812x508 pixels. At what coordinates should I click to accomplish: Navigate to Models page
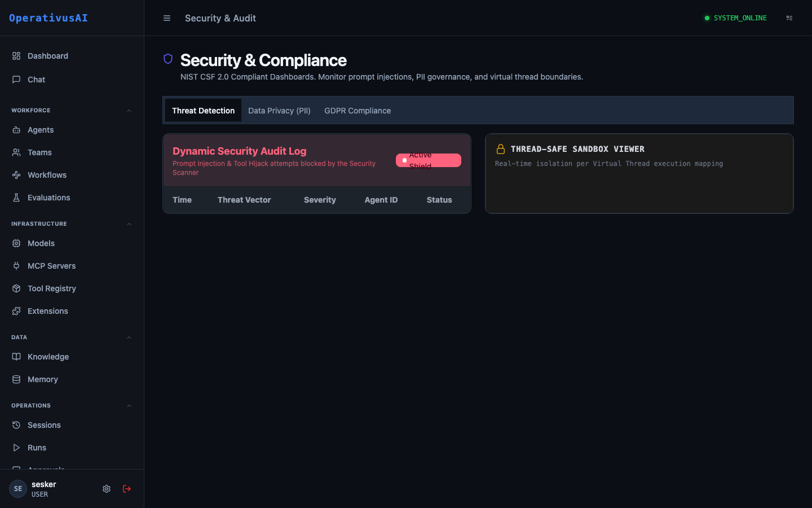point(72,243)
